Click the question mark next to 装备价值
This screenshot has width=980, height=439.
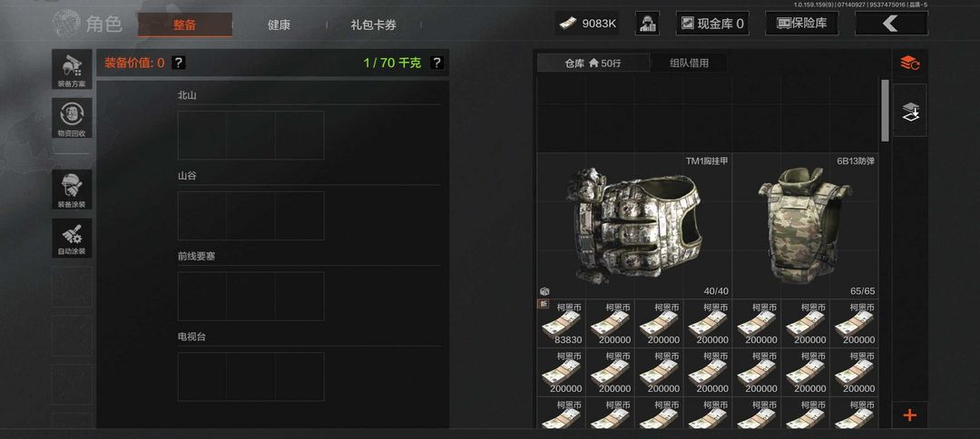[178, 63]
